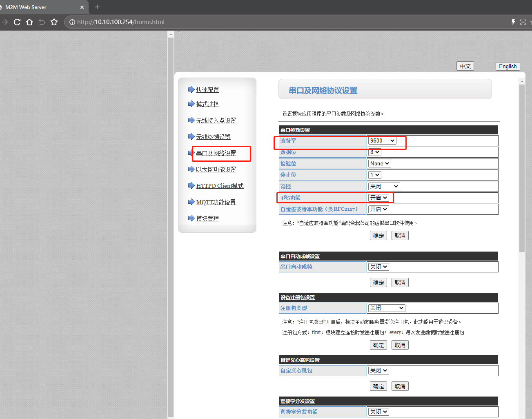Click 确定 button under serial parameter settings
The height and width of the screenshot is (419, 532).
pyautogui.click(x=378, y=236)
